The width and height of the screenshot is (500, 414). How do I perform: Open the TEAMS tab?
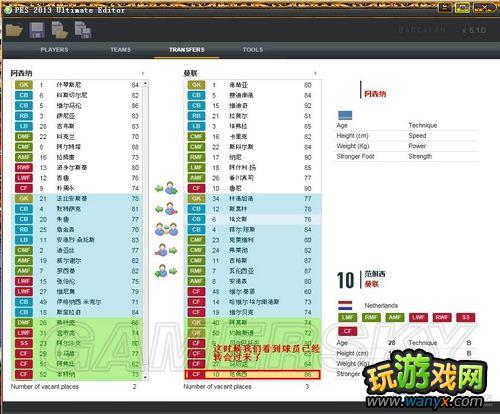pos(121,50)
